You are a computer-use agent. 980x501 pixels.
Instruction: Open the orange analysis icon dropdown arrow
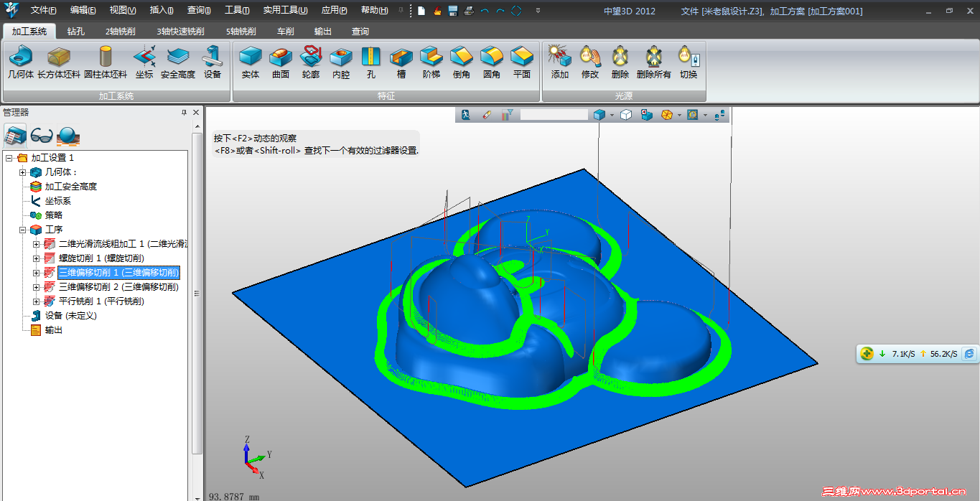[x=678, y=115]
